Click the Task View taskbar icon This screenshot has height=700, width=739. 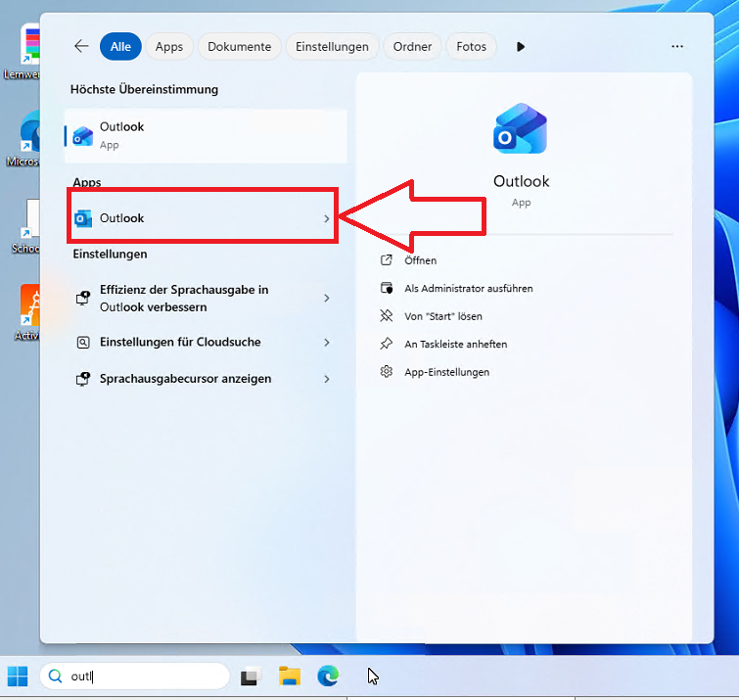point(252,676)
